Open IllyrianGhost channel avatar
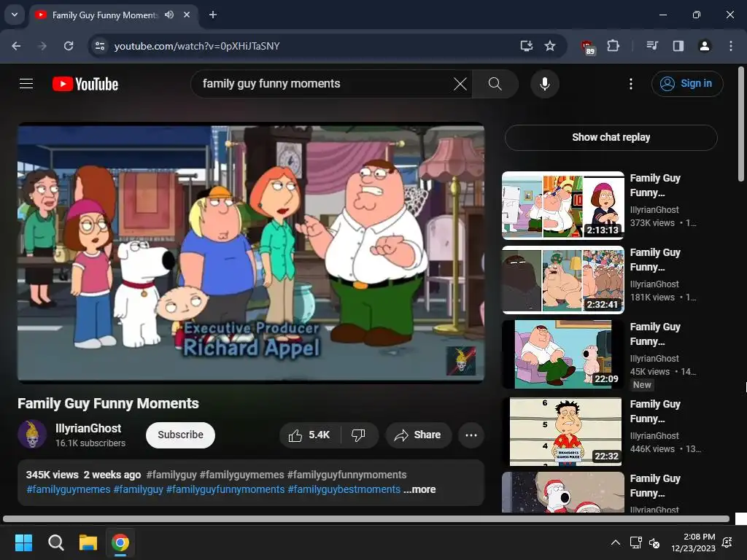Screen dimensions: 747x560 coord(32,434)
